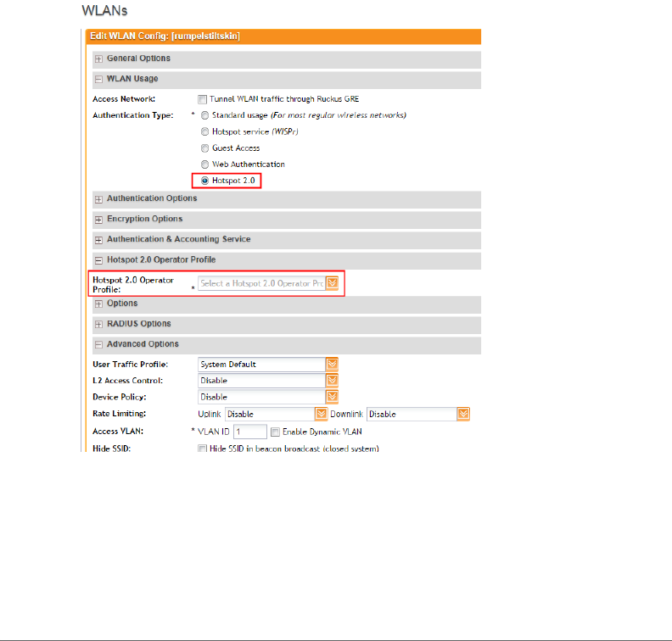Image resolution: width=672 pixels, height=641 pixels.
Task: Choose Web Authentication radio option
Action: pyautogui.click(x=204, y=164)
